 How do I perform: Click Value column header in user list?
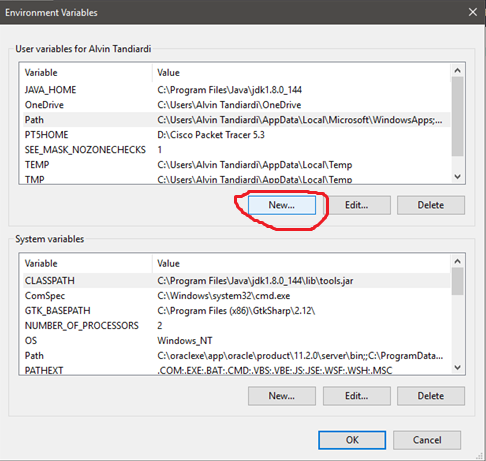tap(302, 73)
